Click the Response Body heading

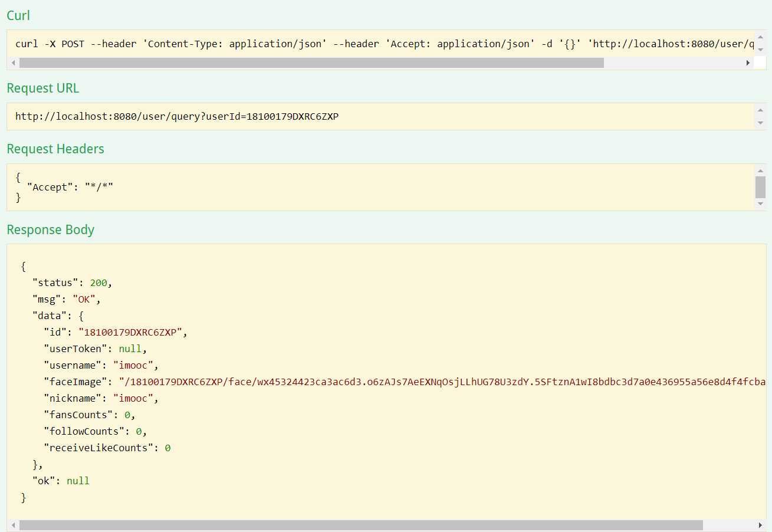pos(50,230)
